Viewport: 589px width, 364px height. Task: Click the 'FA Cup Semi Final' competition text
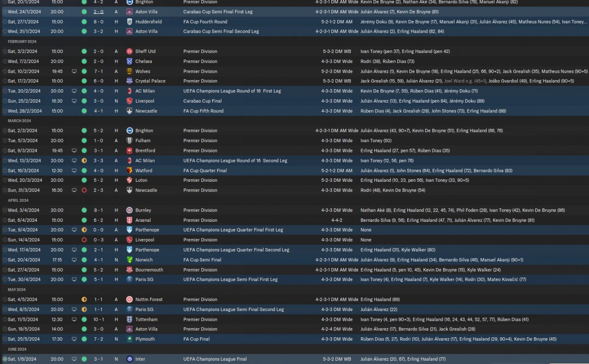click(x=202, y=260)
